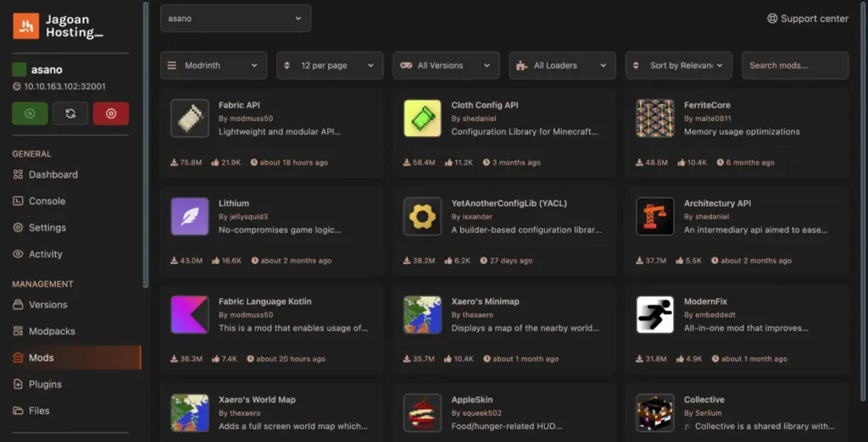The height and width of the screenshot is (442, 868).
Task: Click the sidebar vertical scrollbar
Action: coord(146,144)
